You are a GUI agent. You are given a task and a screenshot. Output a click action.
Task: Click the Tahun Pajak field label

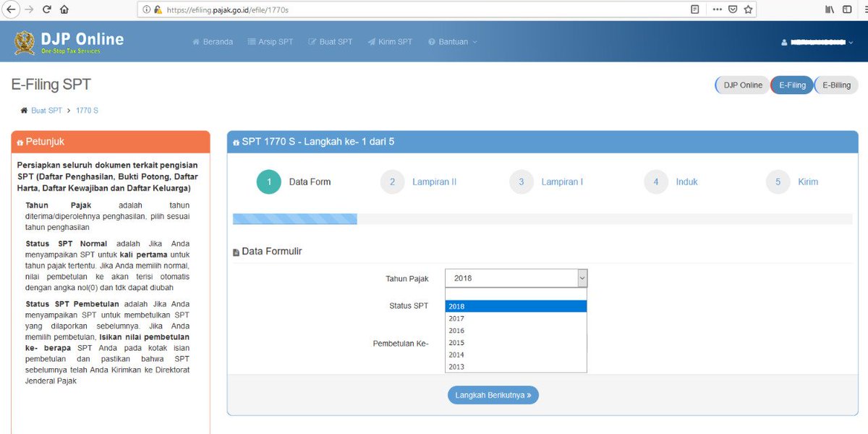(x=407, y=278)
